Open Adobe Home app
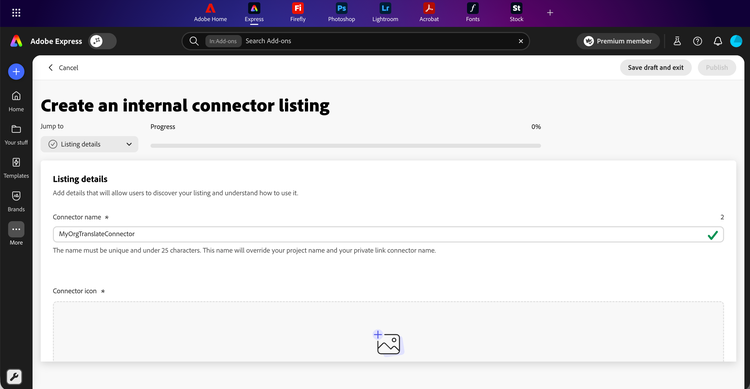This screenshot has width=750, height=389. pos(210,12)
